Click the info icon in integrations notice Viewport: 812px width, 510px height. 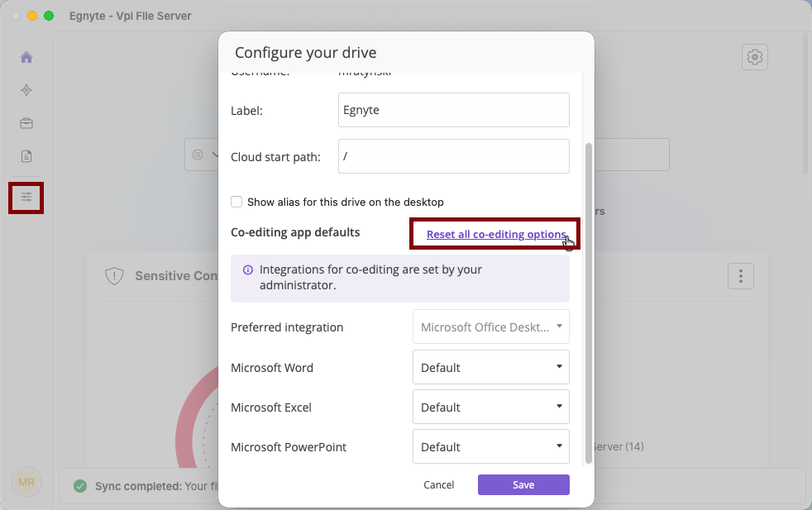[x=248, y=269]
